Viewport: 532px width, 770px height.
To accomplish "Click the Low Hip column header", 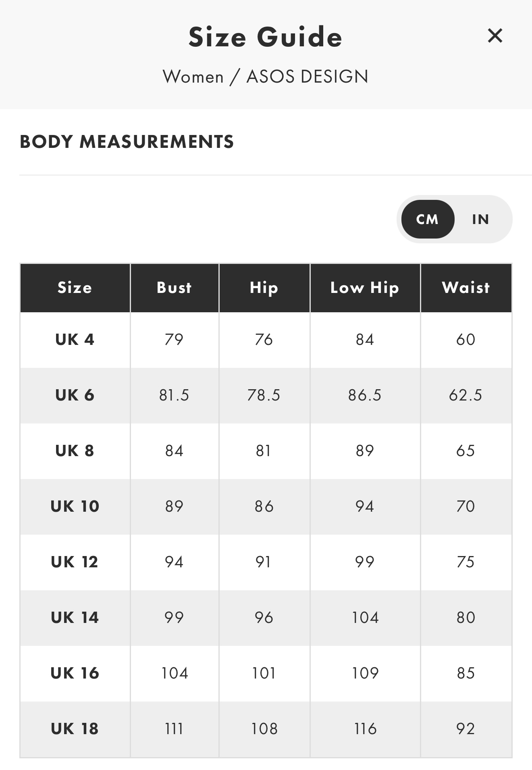I will 365,288.
